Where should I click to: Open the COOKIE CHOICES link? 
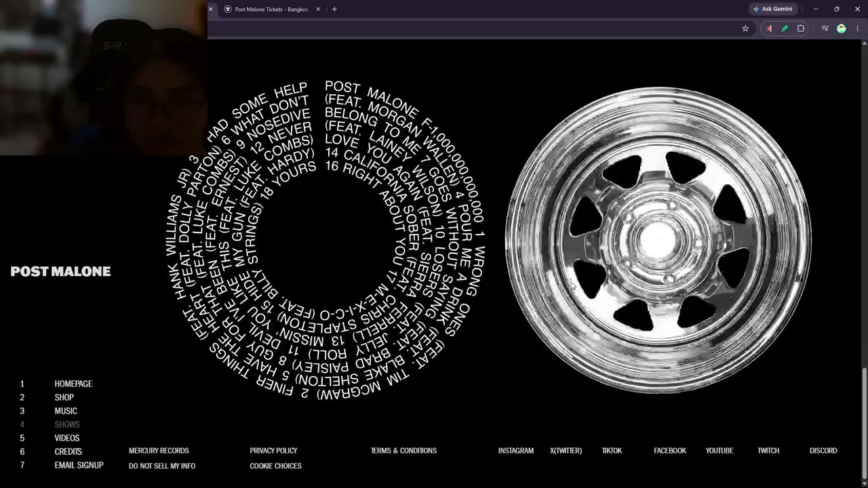click(x=275, y=466)
